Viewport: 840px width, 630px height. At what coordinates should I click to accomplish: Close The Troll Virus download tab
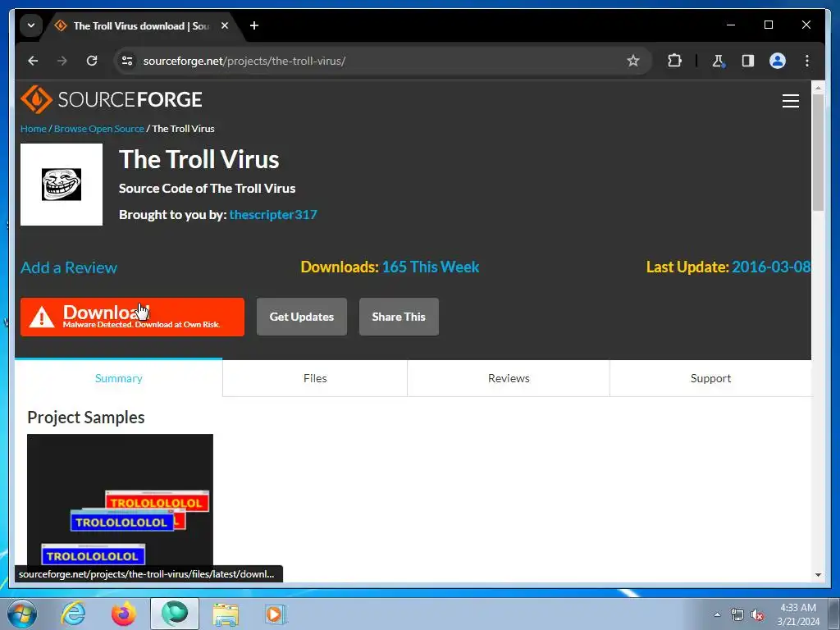coord(225,25)
